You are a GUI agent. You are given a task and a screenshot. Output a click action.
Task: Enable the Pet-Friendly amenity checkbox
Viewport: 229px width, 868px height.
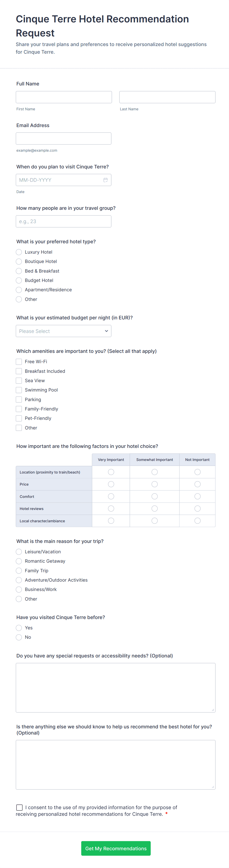[19, 418]
